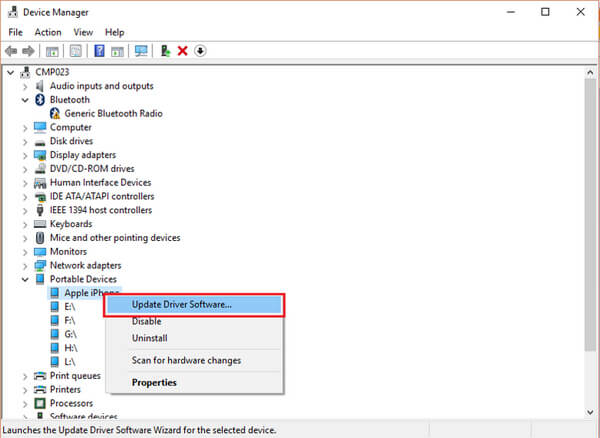Open Properties from the context menu
Screen dimensions: 600x438
194,383
